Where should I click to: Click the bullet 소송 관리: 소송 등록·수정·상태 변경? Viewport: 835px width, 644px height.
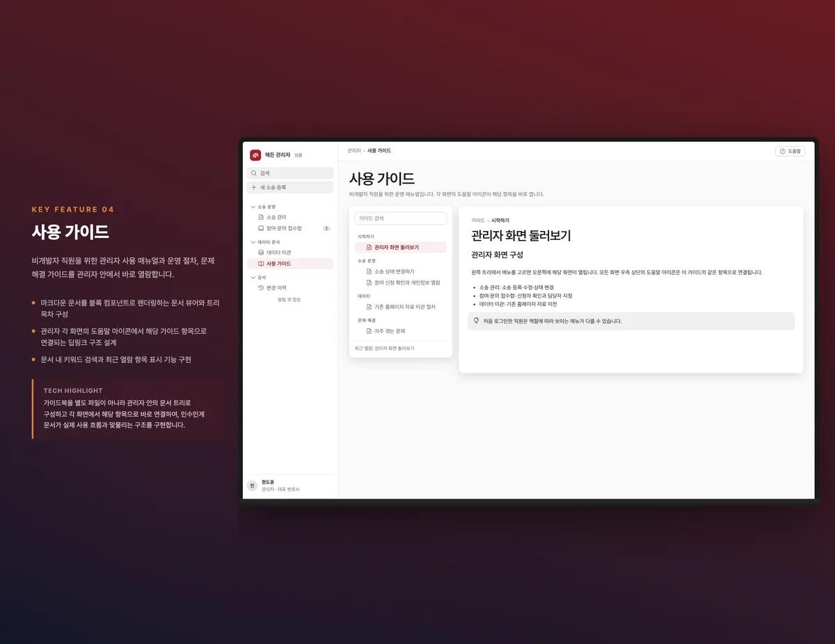(517, 287)
